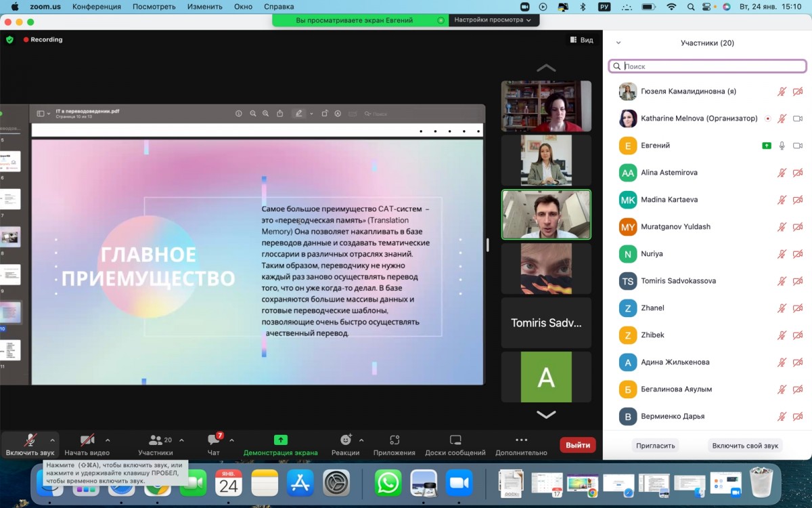
Task: Collapse the participants panel header chevron
Action: 618,43
